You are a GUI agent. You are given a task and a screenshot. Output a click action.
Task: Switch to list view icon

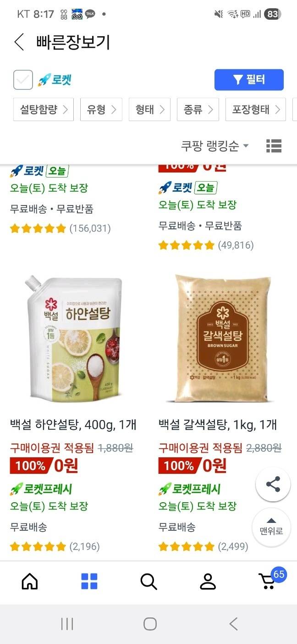coord(274,146)
